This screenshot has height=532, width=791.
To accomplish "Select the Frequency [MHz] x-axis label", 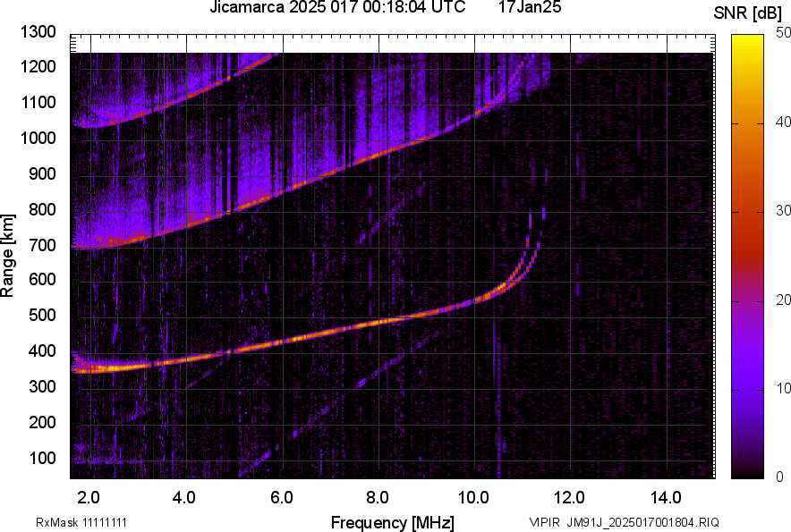I will 392,522.
